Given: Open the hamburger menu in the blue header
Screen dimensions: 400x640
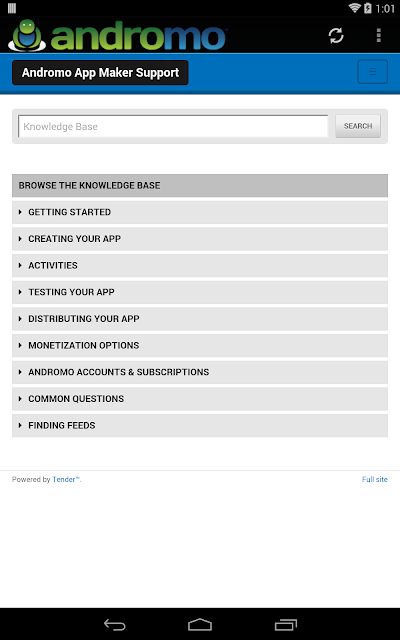Looking at the screenshot, I should click(x=373, y=72).
